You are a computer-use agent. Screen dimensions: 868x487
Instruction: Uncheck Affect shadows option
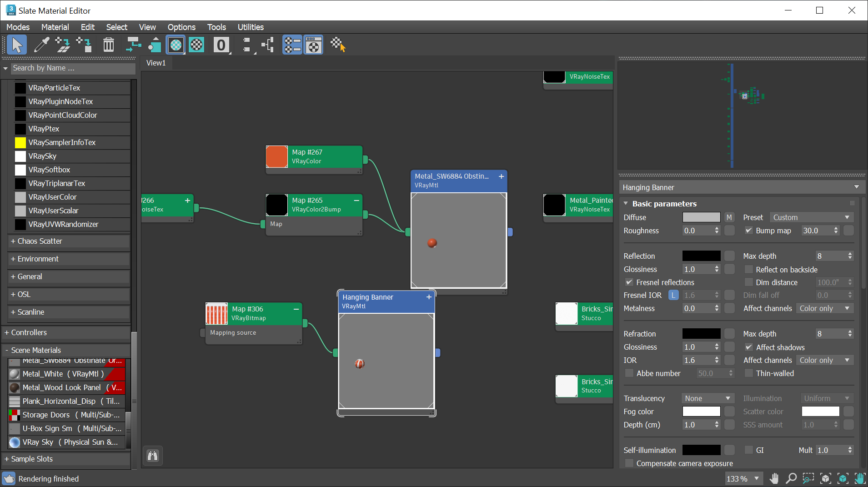(x=748, y=347)
